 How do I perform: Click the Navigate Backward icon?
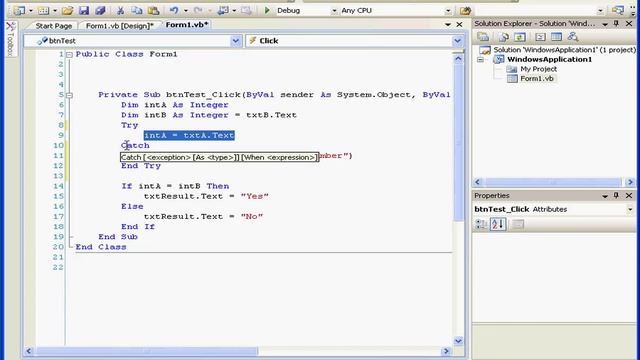[223, 10]
